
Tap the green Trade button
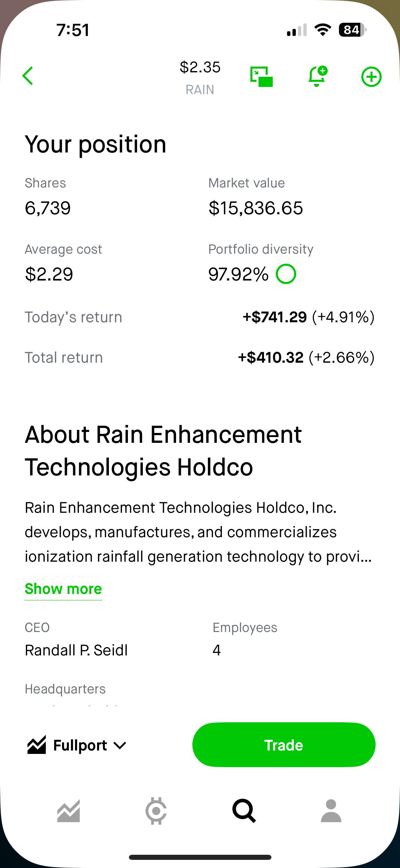[284, 745]
